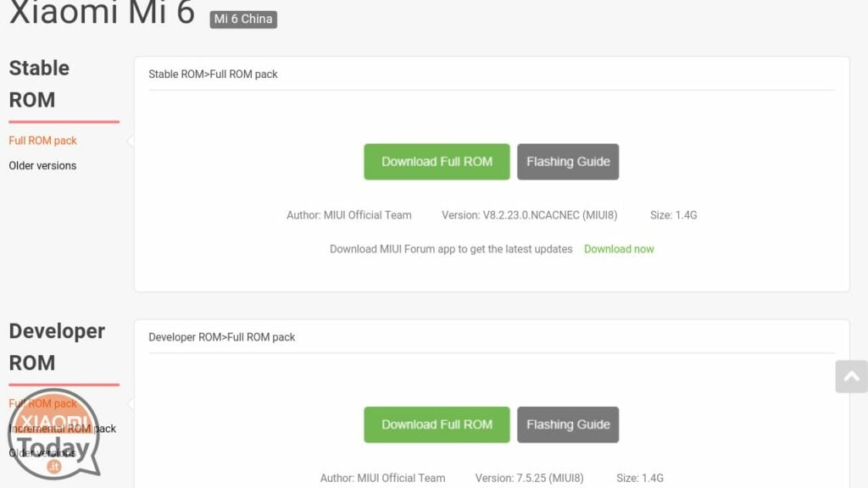Click the stable 'Author: MIUI Official Team' text
868x488 pixels.
(348, 215)
